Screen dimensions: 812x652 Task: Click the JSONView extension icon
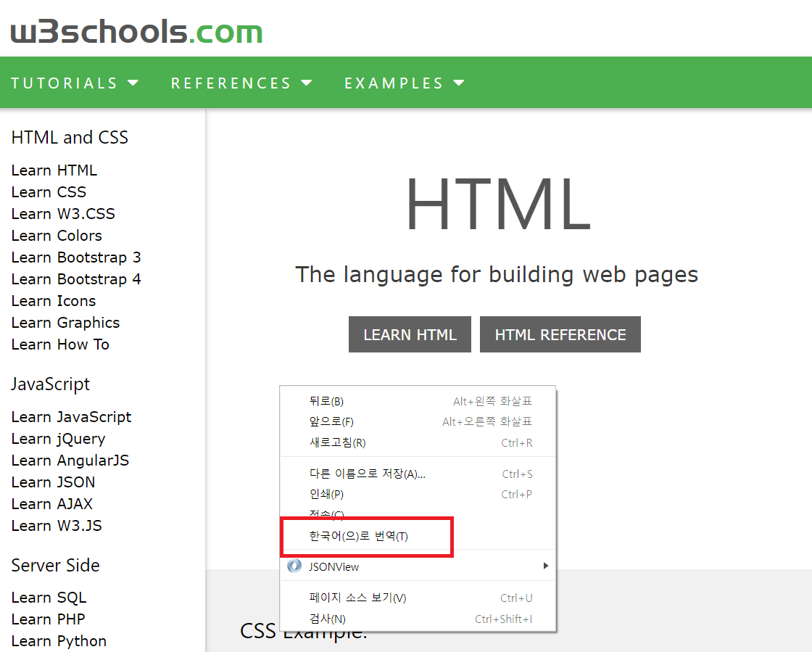click(294, 566)
